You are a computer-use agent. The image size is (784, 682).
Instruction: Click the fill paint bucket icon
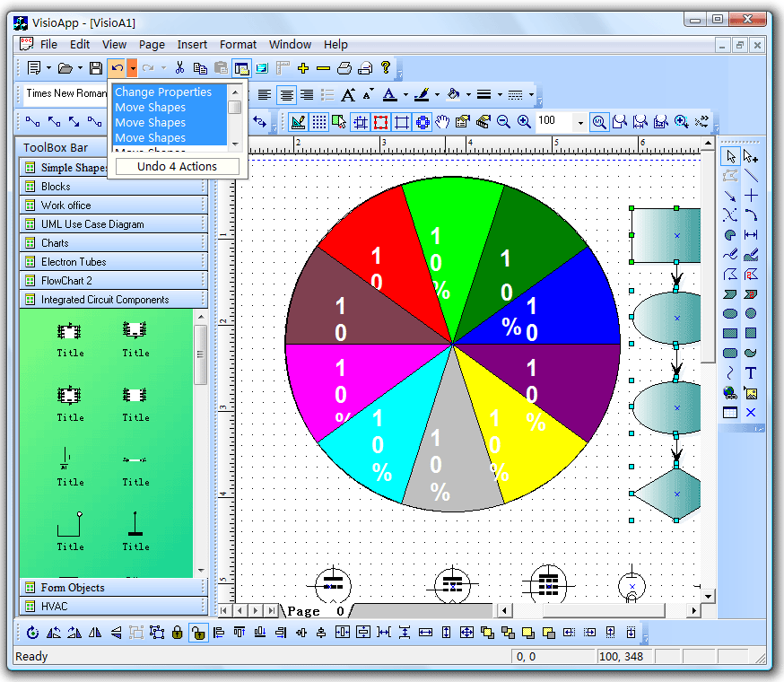pos(453,94)
